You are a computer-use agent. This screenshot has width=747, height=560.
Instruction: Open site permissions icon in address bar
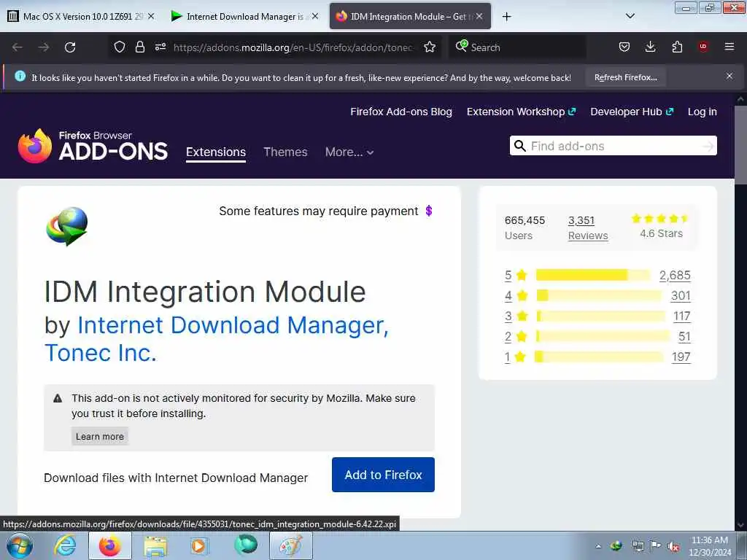160,47
